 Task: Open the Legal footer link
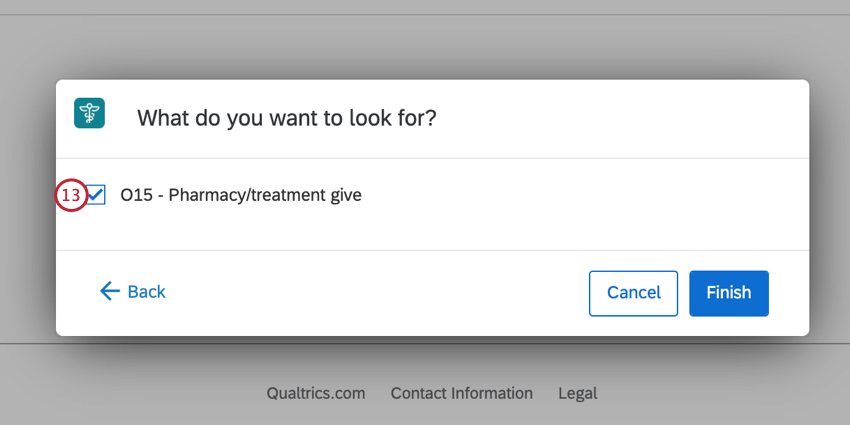pos(577,393)
